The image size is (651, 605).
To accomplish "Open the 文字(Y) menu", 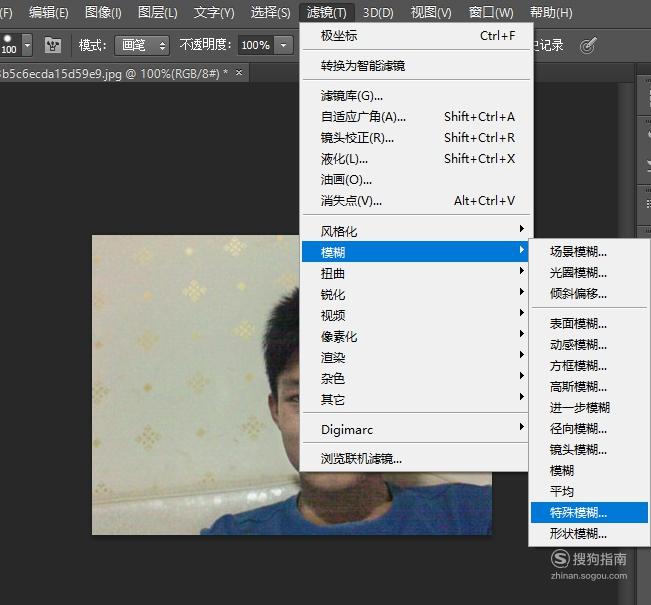I will [x=214, y=12].
